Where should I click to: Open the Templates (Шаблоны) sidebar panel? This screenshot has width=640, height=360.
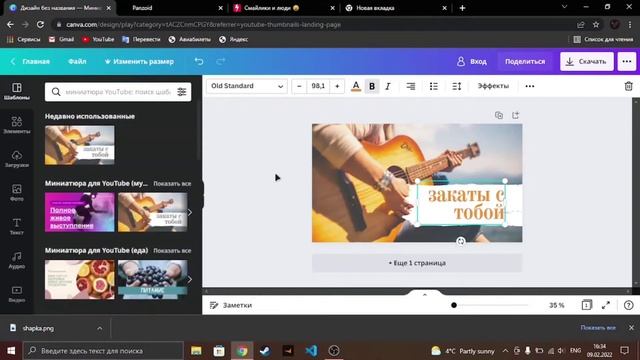17,91
